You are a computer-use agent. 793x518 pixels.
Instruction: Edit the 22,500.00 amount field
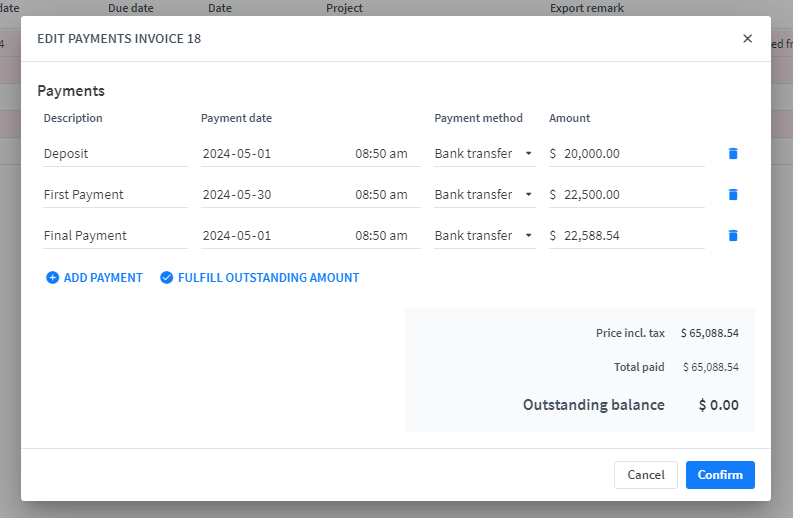coord(627,194)
